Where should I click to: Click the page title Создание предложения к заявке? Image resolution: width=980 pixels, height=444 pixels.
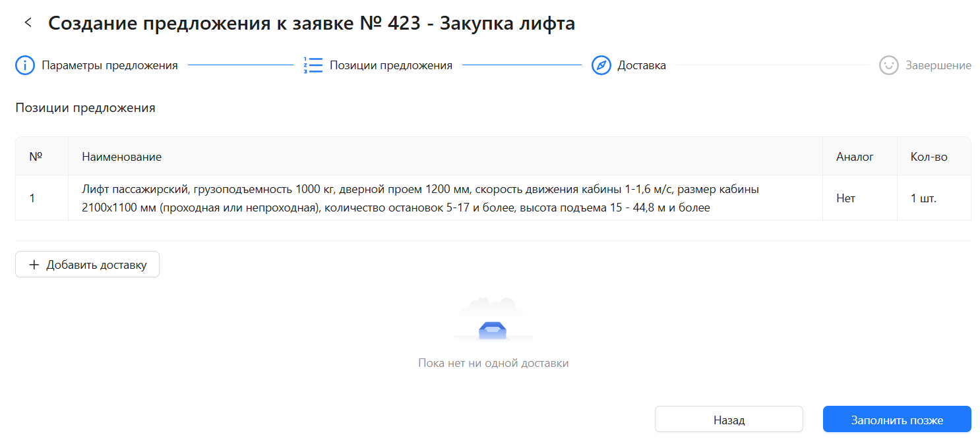coord(312,23)
